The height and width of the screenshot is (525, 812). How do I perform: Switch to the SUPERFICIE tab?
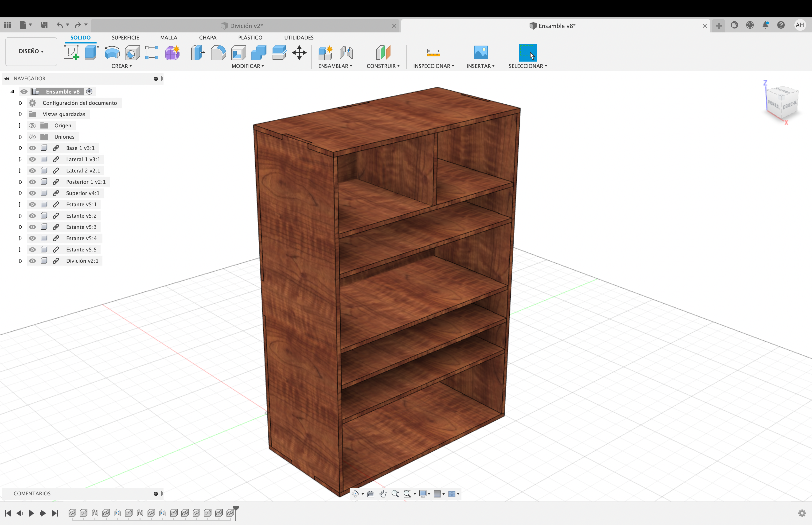(x=125, y=38)
